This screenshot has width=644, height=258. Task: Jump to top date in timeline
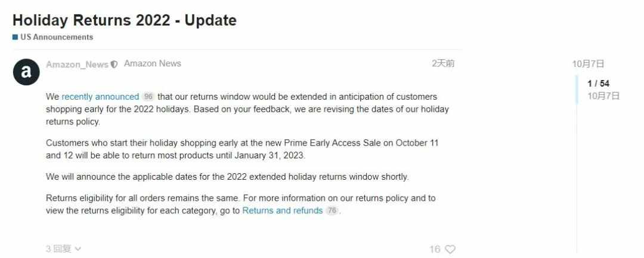tap(588, 64)
